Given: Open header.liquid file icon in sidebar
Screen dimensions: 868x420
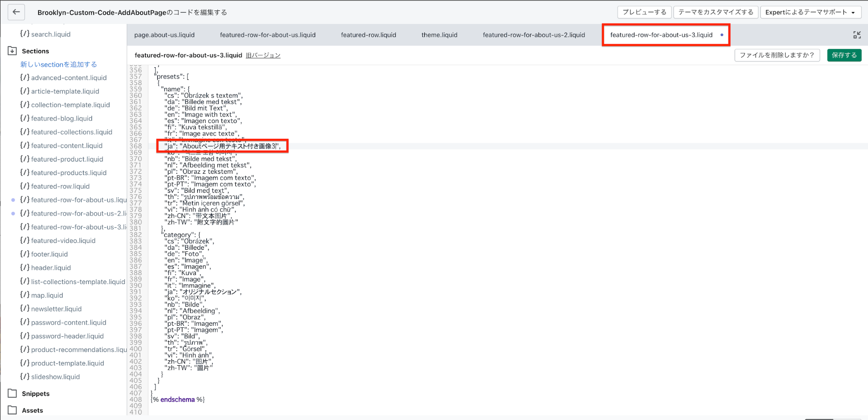Looking at the screenshot, I should pyautogui.click(x=25, y=268).
